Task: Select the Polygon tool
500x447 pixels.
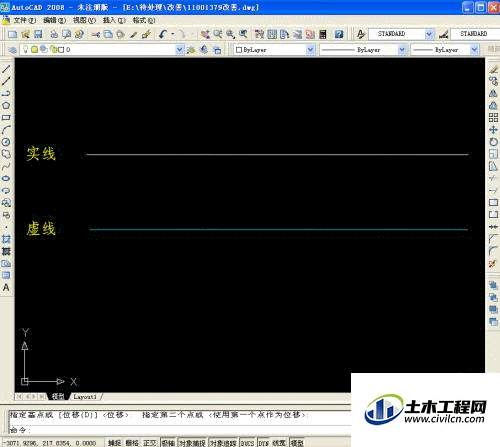Action: 6,106
